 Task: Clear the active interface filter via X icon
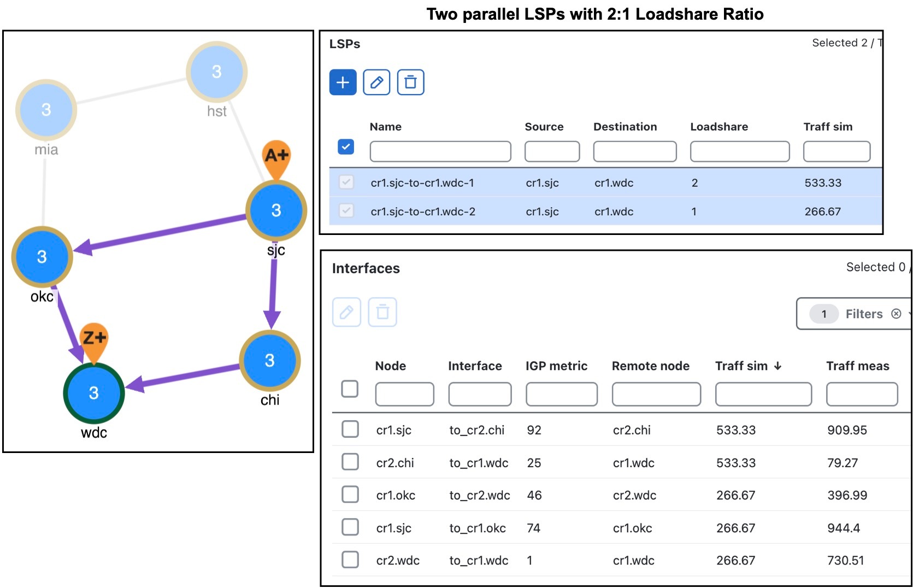pyautogui.click(x=896, y=314)
